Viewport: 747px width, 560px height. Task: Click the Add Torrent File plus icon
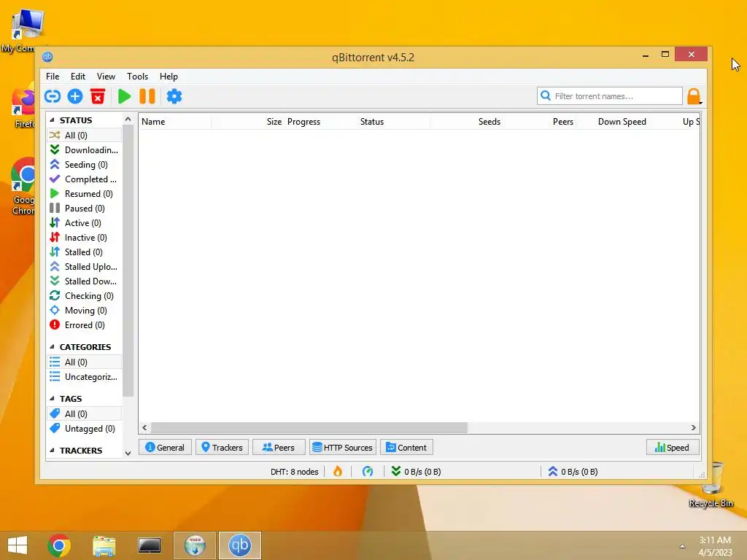(x=75, y=97)
